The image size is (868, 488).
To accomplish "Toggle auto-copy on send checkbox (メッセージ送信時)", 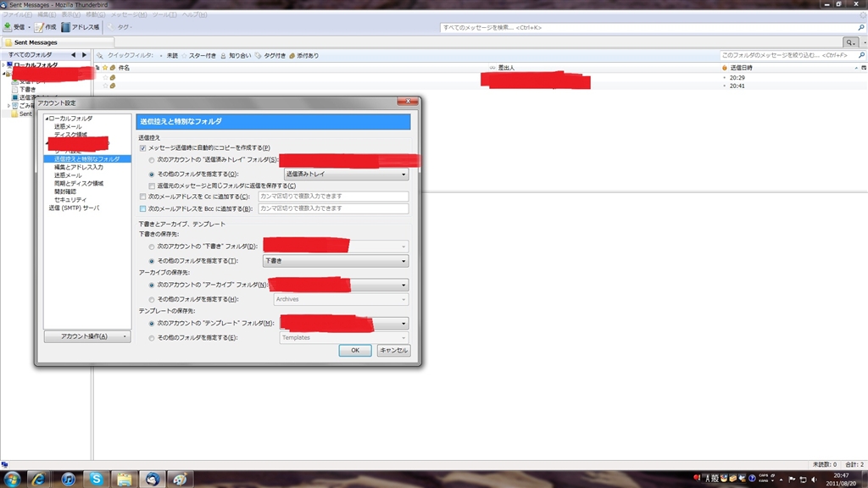I will tap(142, 148).
